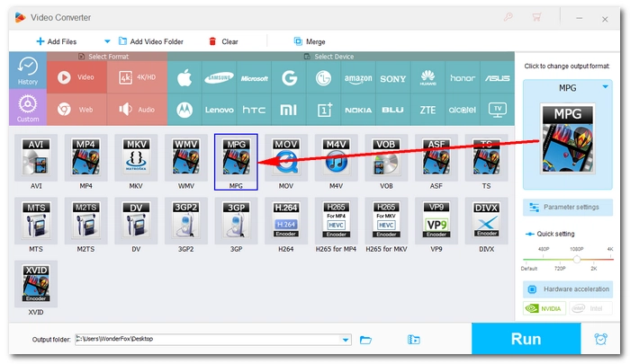Click Add Video Folder
This screenshot has width=630, height=364.
click(x=150, y=41)
